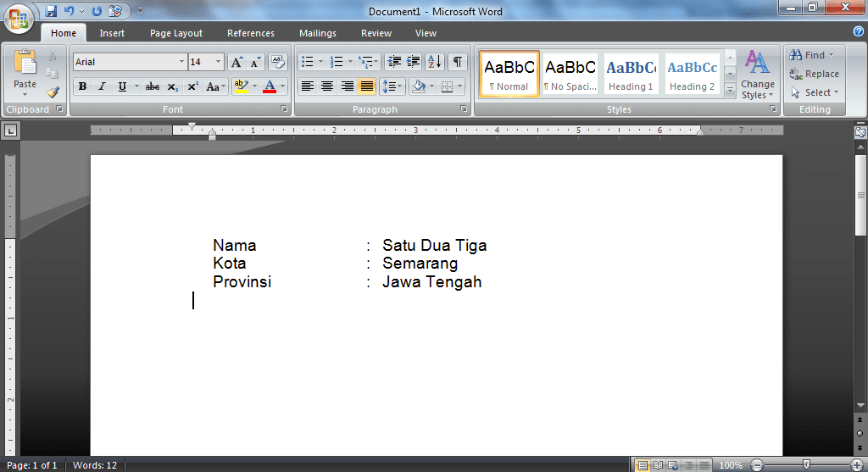Toggle Italic formatting

(102, 86)
